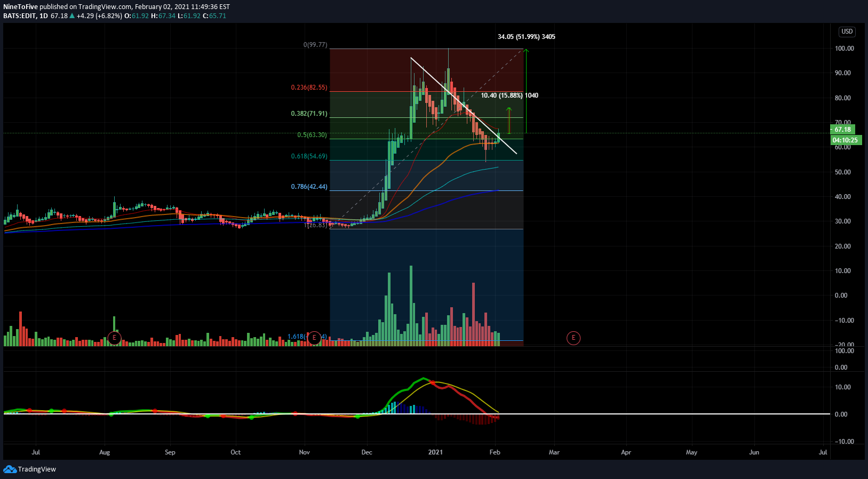This screenshot has height=479, width=868.
Task: Click the 40.00 price scale label
Action: click(843, 197)
